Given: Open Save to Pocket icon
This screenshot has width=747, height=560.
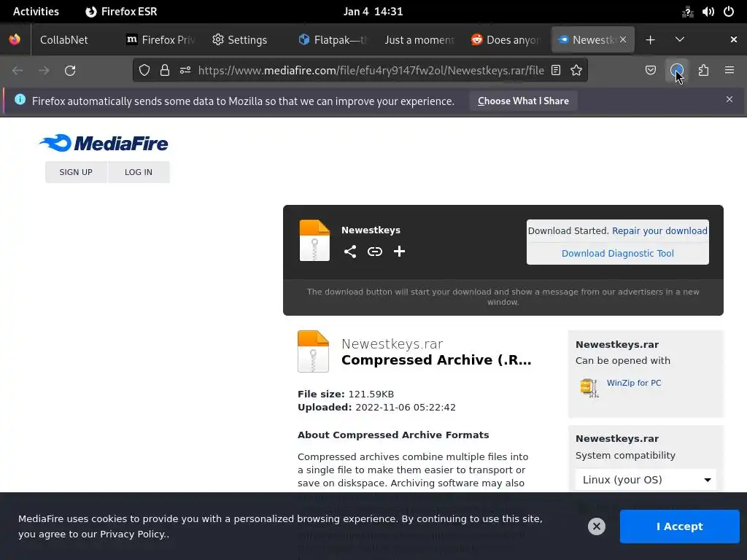Looking at the screenshot, I should coord(650,71).
